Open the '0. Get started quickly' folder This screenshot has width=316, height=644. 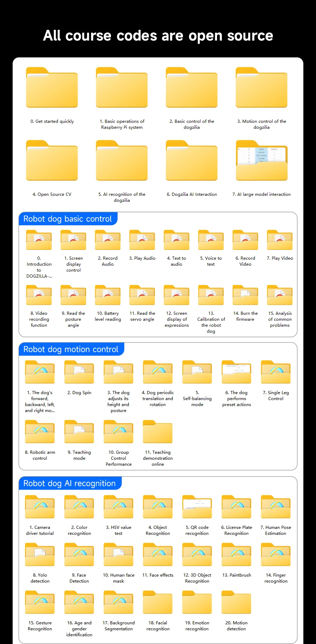52,88
